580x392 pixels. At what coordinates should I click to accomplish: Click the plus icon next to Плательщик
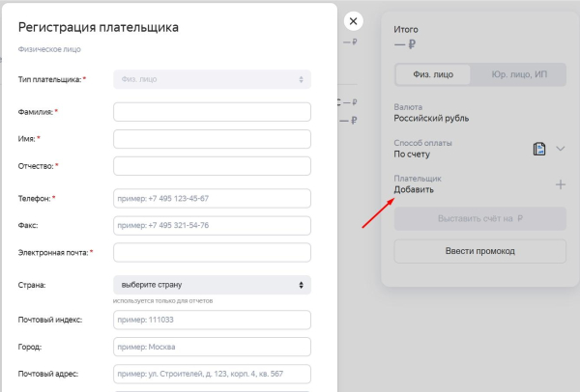coord(561,184)
